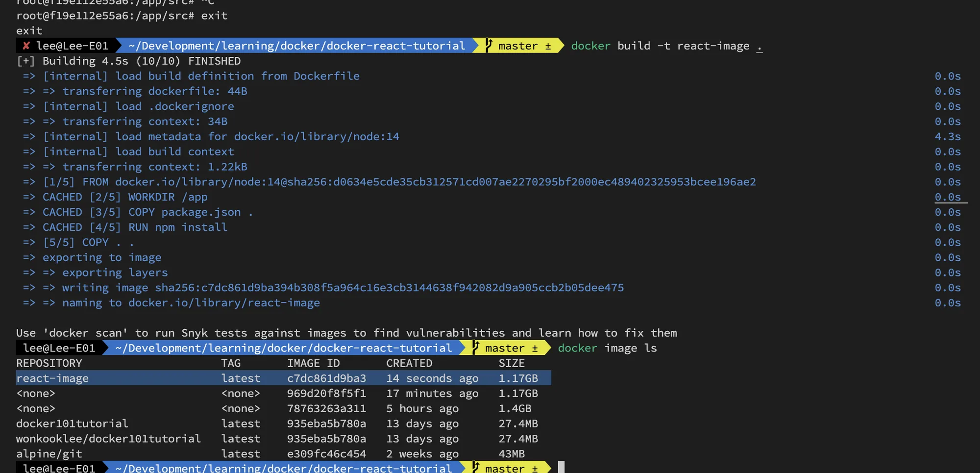Click the 'Use docker scan' Snyk hint line
Screen dimensions: 980x473
pos(346,333)
